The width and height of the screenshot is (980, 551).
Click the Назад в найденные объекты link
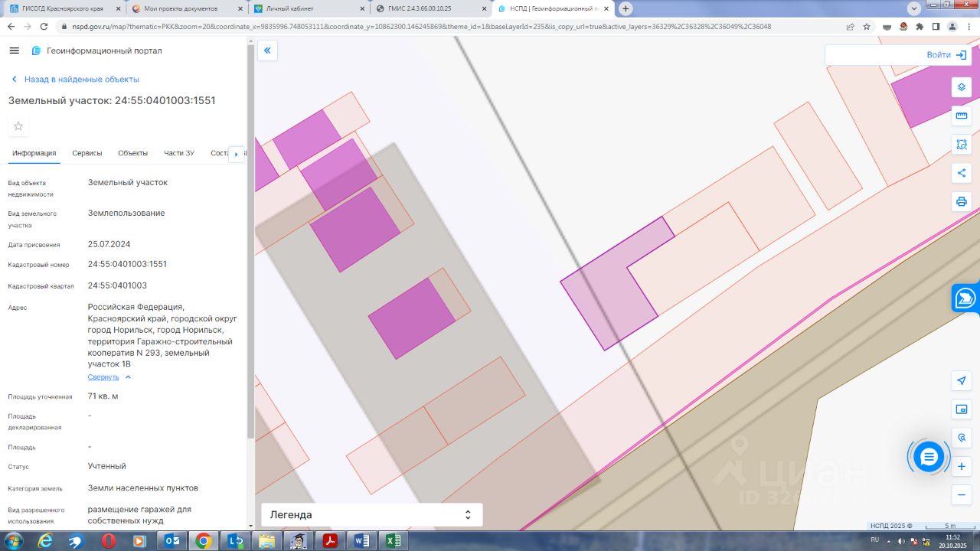[x=81, y=80]
